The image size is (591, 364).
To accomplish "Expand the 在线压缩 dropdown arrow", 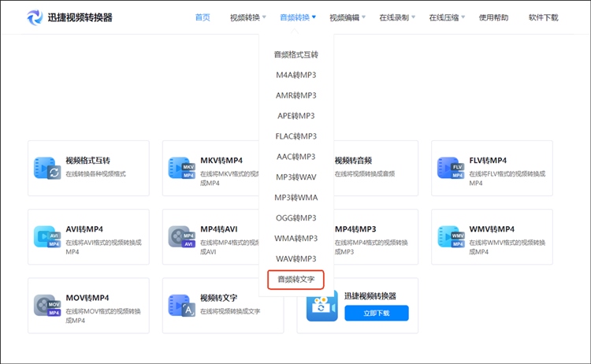I will pyautogui.click(x=463, y=17).
